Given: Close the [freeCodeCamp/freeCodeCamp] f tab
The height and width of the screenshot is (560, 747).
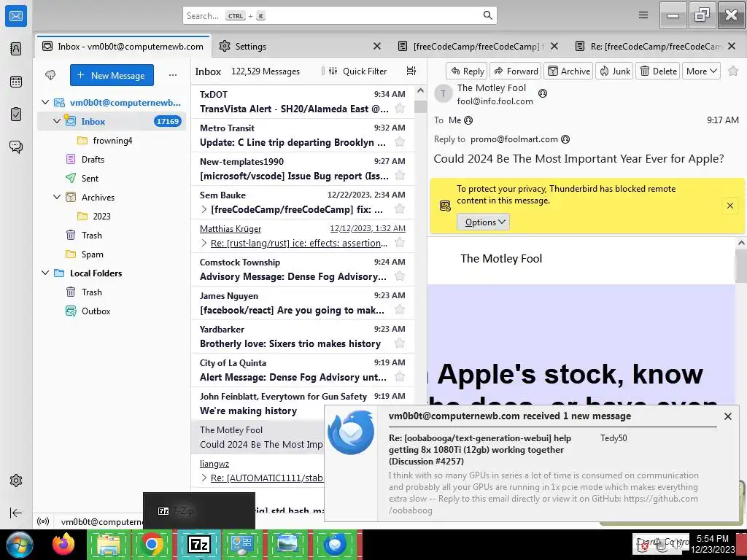Looking at the screenshot, I should 554,46.
